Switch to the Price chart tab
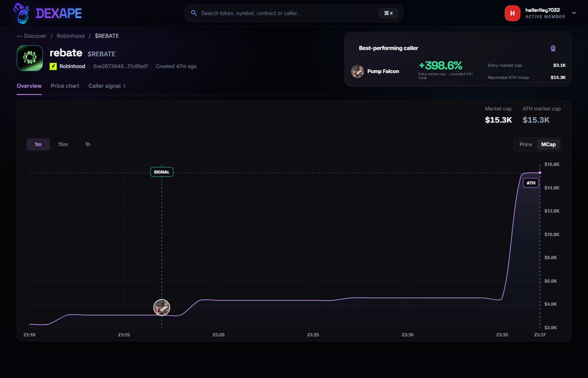Screen dimensions: 588x378 coord(65,86)
